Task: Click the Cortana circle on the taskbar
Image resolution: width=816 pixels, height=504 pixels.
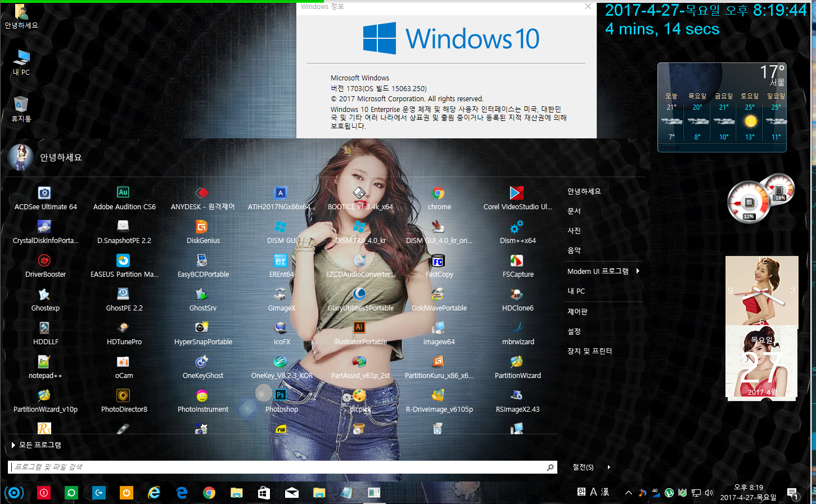Action: click(x=15, y=493)
